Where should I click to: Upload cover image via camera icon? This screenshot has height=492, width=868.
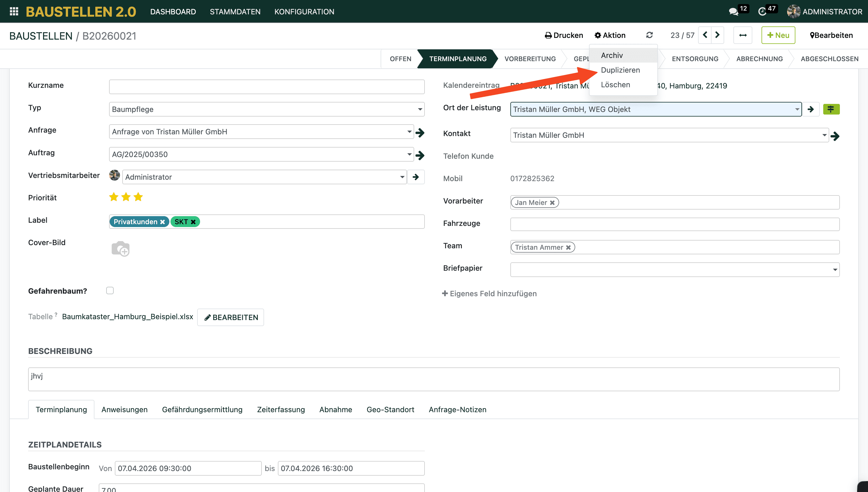(120, 249)
